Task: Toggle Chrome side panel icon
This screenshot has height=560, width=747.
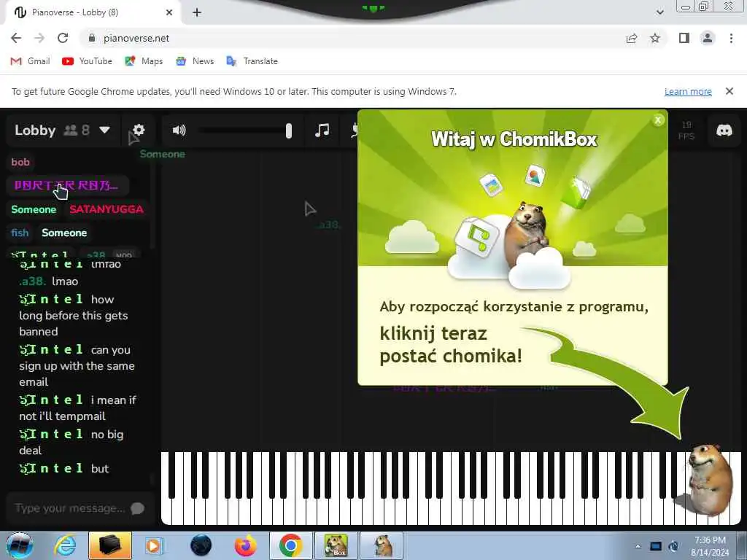Action: [684, 38]
